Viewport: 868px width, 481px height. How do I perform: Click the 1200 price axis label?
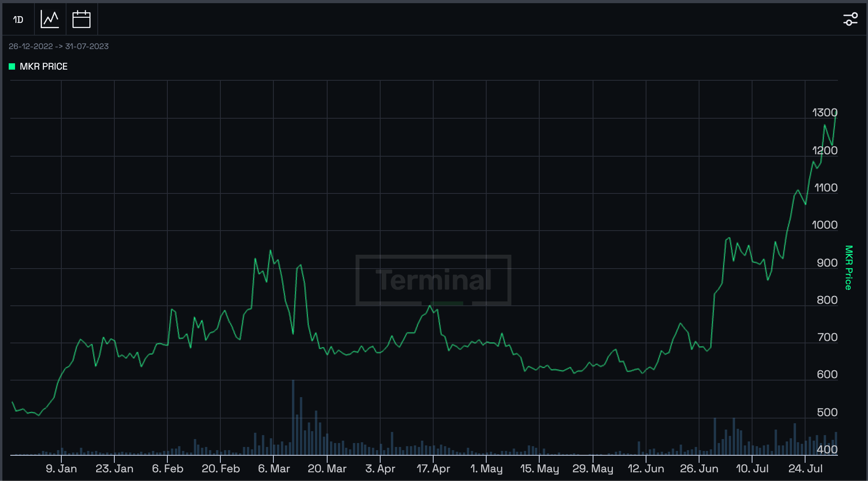[824, 150]
